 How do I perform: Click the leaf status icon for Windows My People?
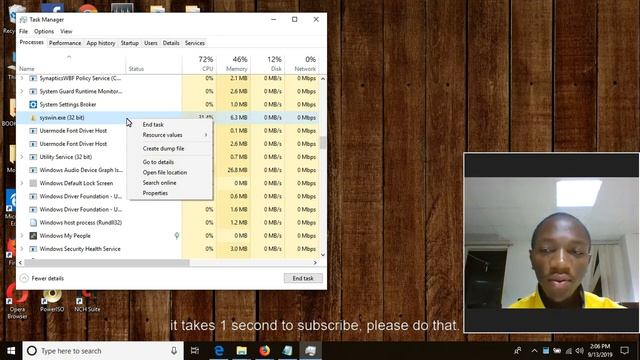[177, 236]
